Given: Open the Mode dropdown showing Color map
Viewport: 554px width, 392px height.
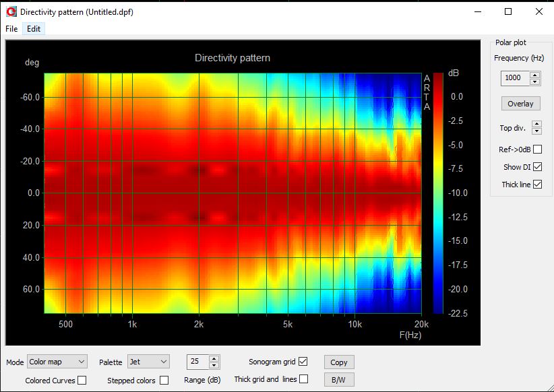Looking at the screenshot, I should [57, 362].
